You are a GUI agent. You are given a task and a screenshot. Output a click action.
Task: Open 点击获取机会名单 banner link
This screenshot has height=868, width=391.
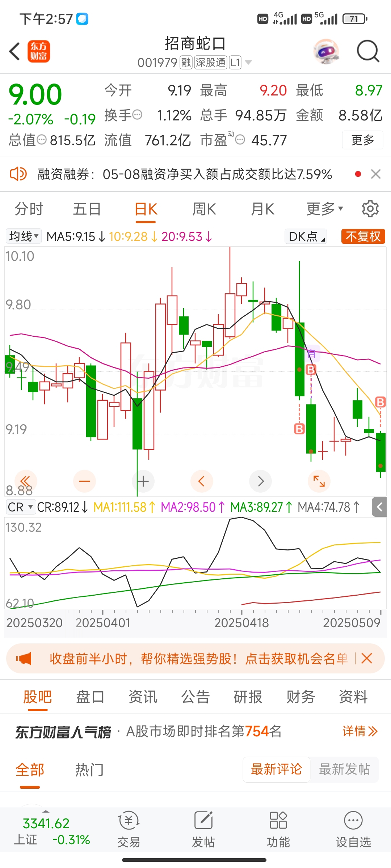[297, 659]
